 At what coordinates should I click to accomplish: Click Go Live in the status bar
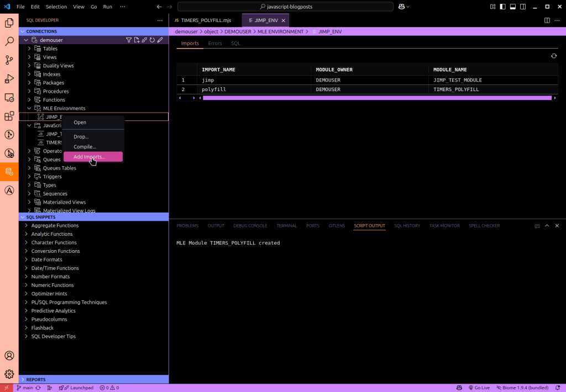[x=479, y=388]
